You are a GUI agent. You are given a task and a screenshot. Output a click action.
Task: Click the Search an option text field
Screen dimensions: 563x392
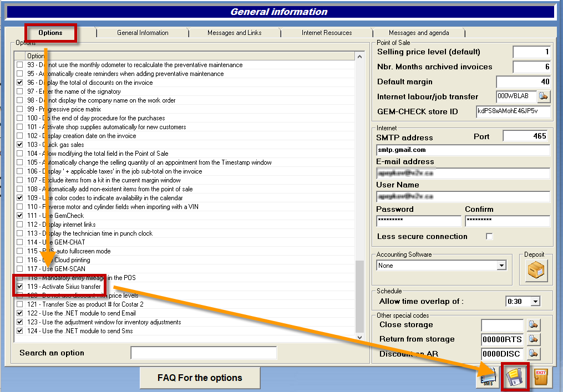pos(204,353)
